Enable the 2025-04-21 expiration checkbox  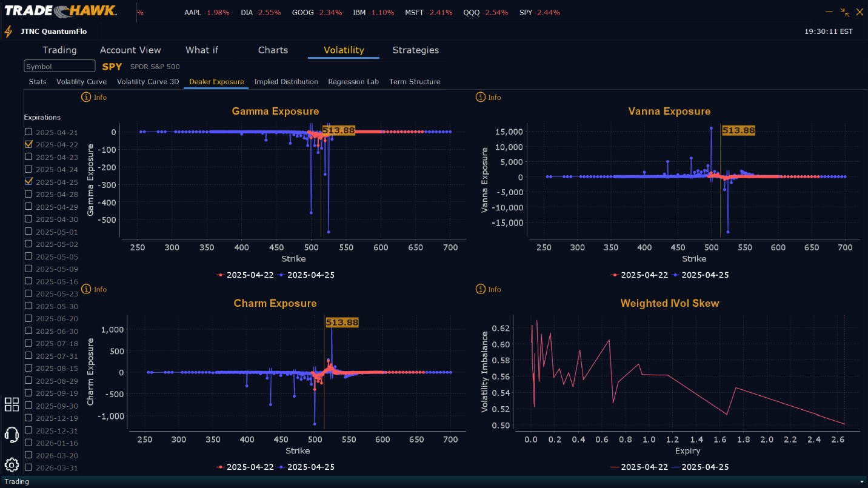[x=28, y=132]
